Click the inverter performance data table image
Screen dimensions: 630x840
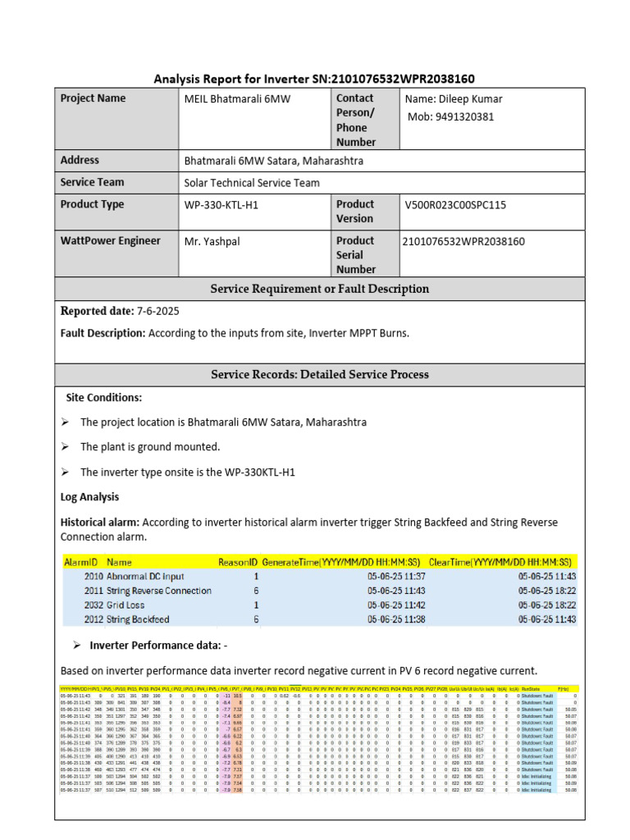[x=319, y=739]
